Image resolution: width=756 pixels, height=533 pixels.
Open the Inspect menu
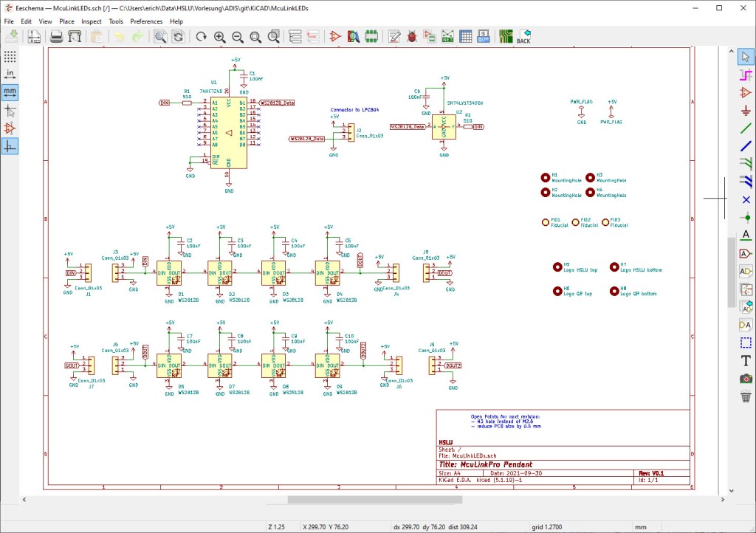(91, 21)
